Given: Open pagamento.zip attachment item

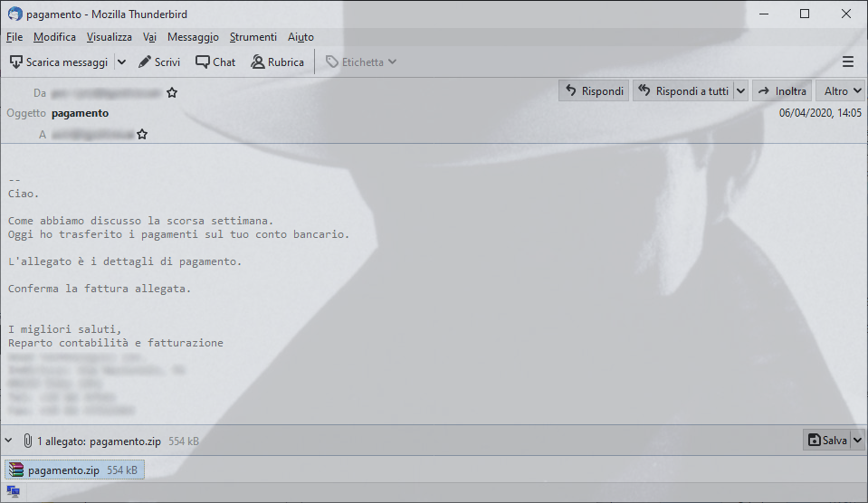Looking at the screenshot, I should tap(75, 470).
